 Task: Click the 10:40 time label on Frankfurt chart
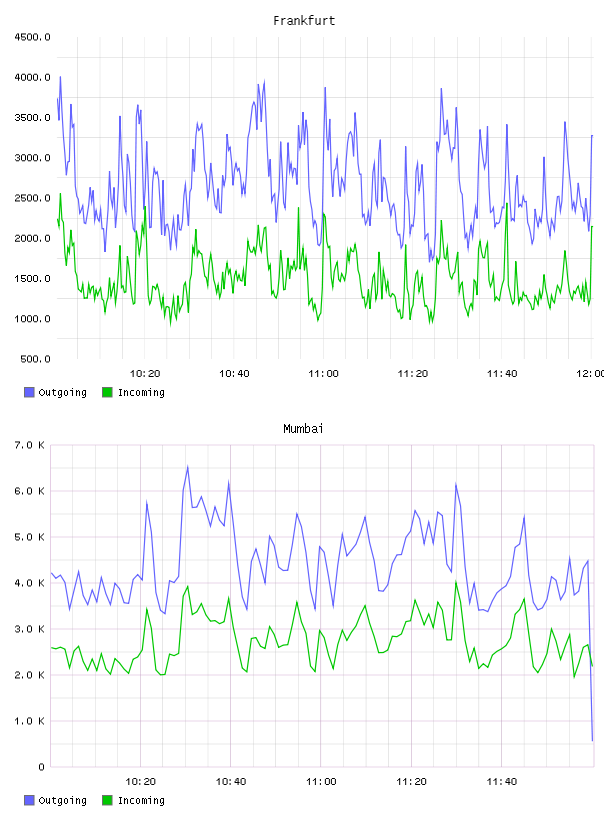point(234,374)
